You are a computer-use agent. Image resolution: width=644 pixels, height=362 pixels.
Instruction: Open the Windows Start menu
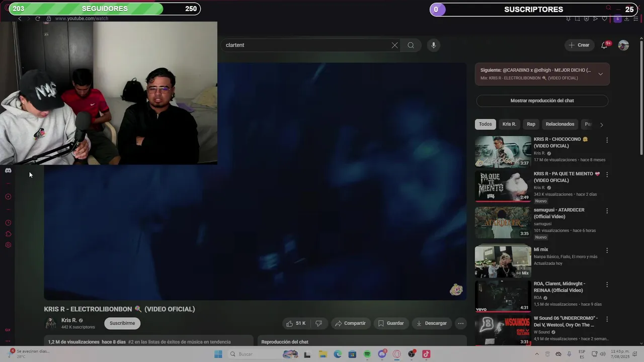coord(218,354)
